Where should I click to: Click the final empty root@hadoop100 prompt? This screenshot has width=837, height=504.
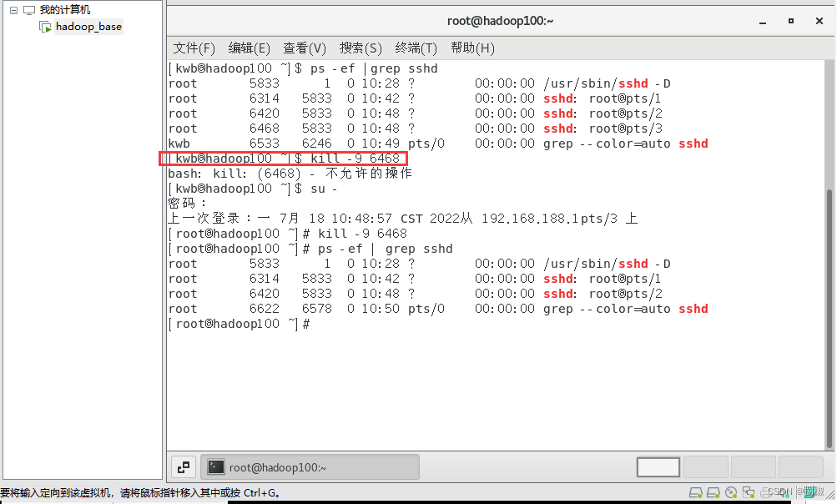point(239,324)
